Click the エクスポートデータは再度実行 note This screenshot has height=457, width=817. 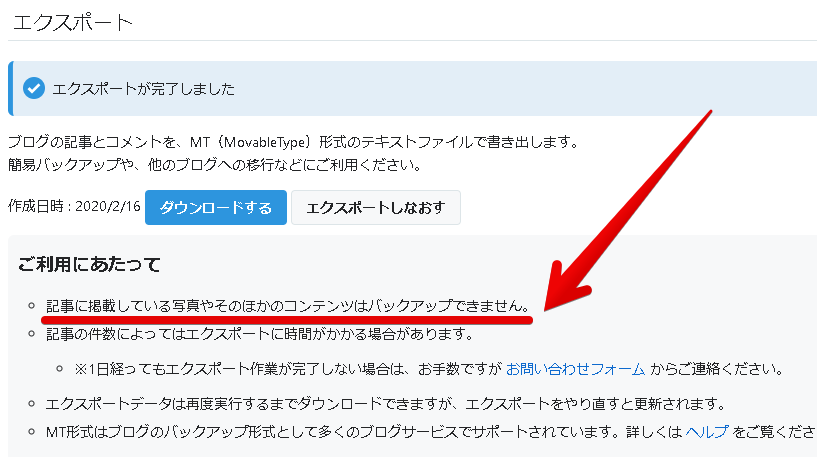(385, 404)
